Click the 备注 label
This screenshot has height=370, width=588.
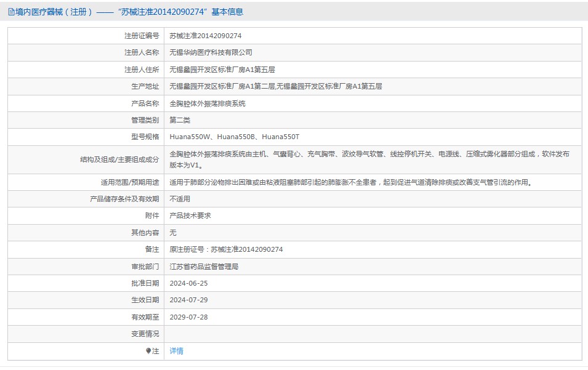coord(152,249)
